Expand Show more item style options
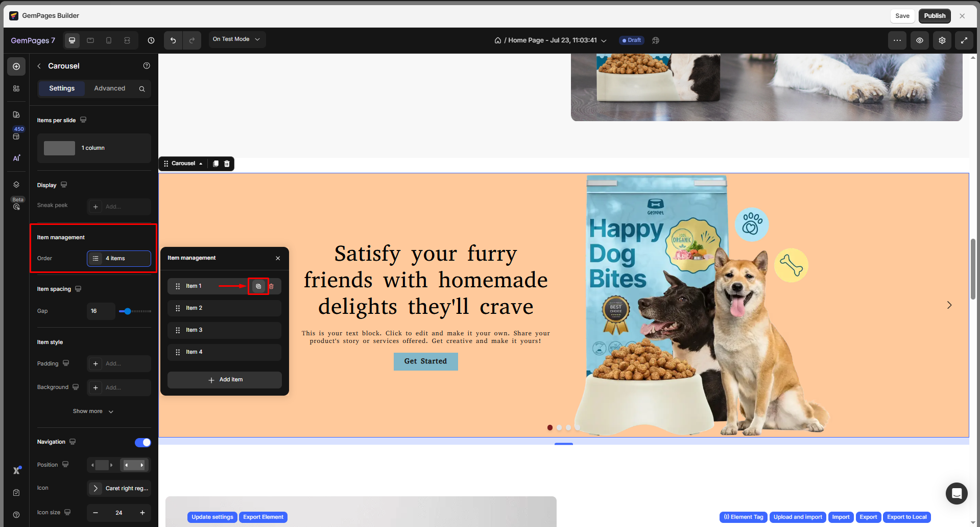This screenshot has width=980, height=527. click(93, 411)
